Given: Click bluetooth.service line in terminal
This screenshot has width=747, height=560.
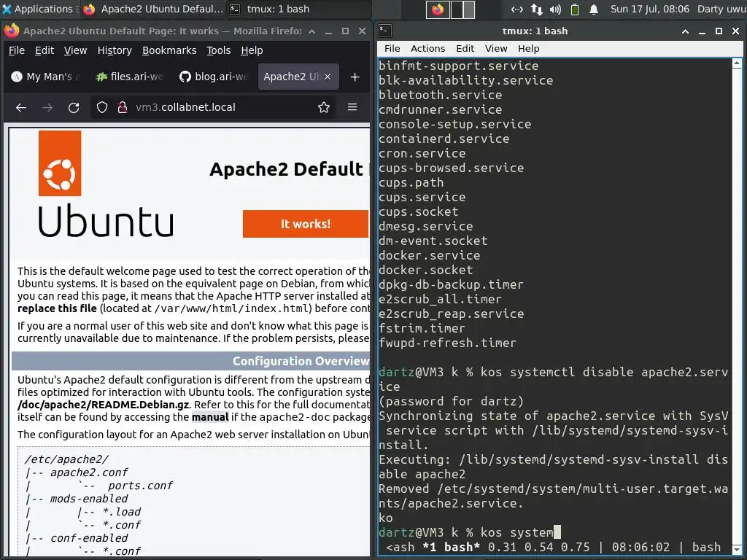Looking at the screenshot, I should [440, 95].
